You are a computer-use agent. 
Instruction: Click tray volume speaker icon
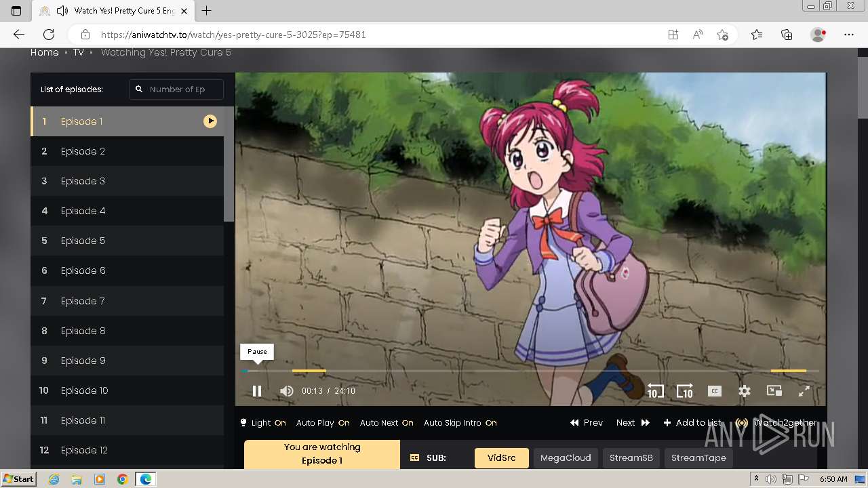pyautogui.click(x=771, y=479)
